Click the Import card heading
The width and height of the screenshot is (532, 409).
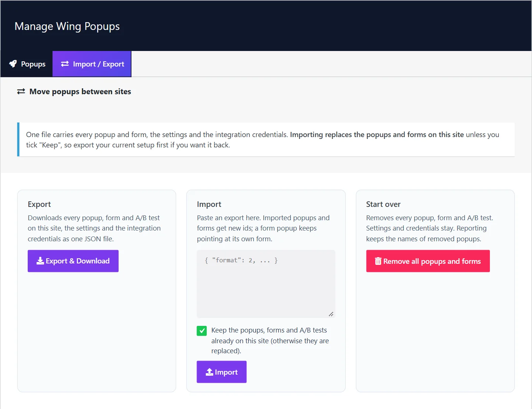(209, 204)
